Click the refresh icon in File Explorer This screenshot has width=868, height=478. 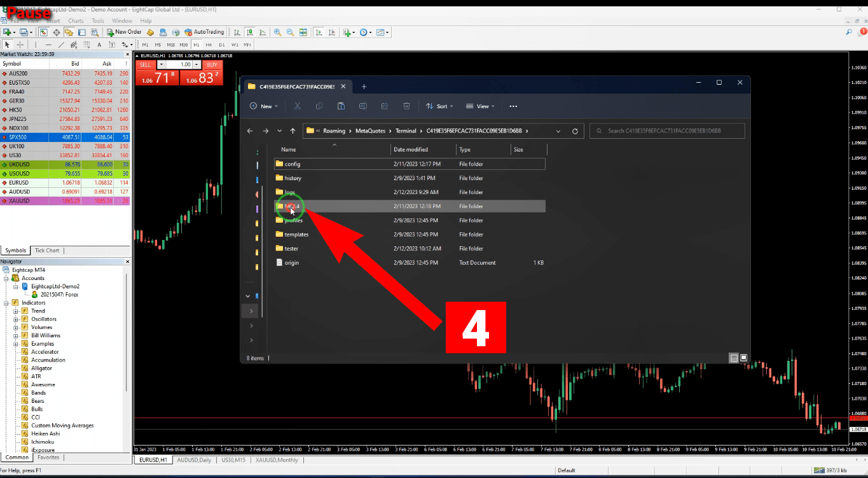click(575, 131)
